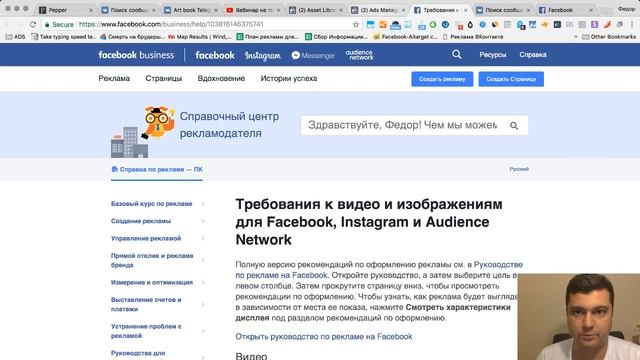
Task: Click the owl mascot illustration
Action: (x=157, y=122)
